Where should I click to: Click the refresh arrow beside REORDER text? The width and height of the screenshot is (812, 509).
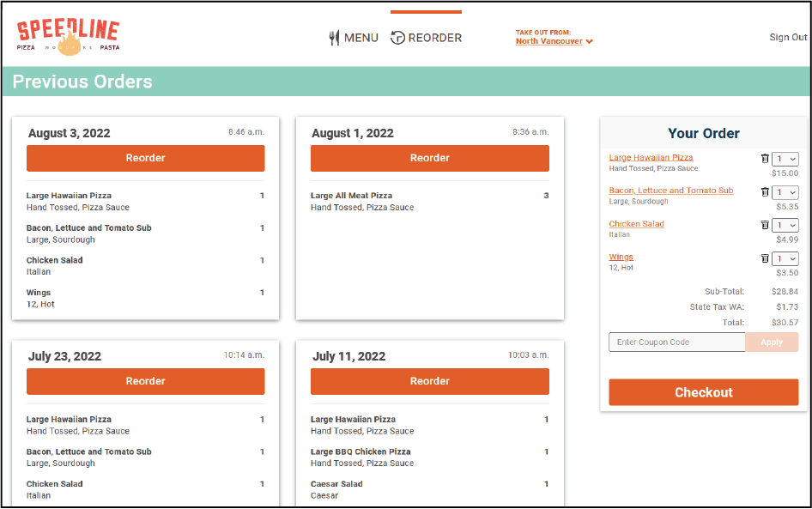397,37
